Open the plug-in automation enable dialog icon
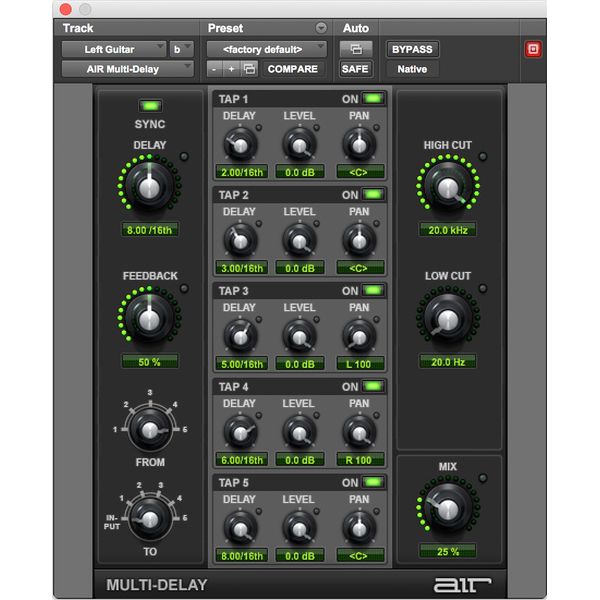This screenshot has height=600, width=600. (x=356, y=49)
